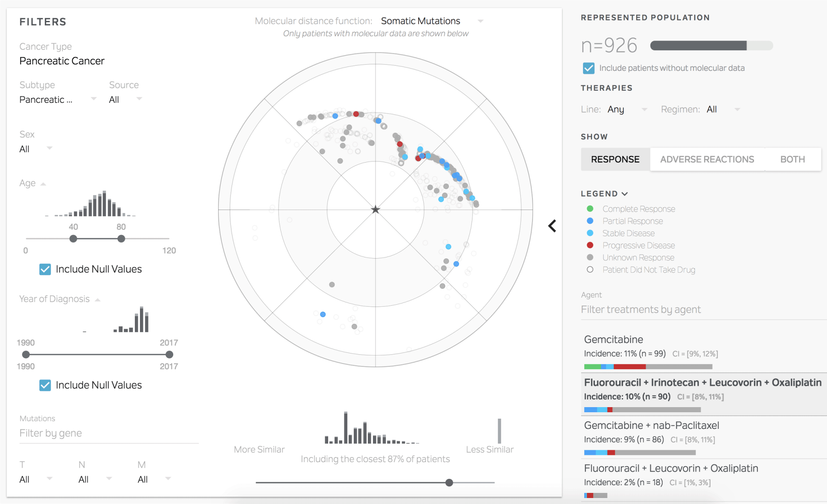This screenshot has height=504, width=827.
Task: Click the red Progressive Disease legend dot
Action: coord(590,245)
